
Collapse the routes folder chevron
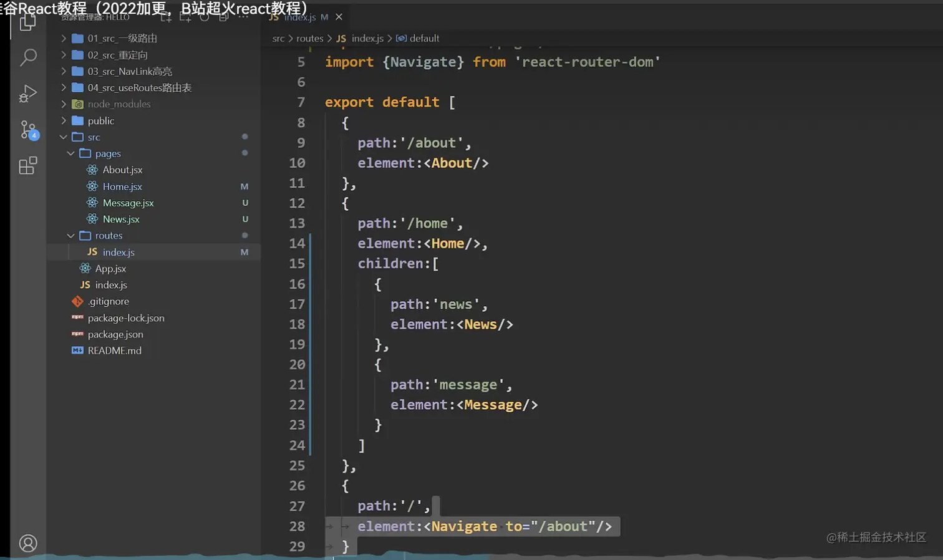71,236
